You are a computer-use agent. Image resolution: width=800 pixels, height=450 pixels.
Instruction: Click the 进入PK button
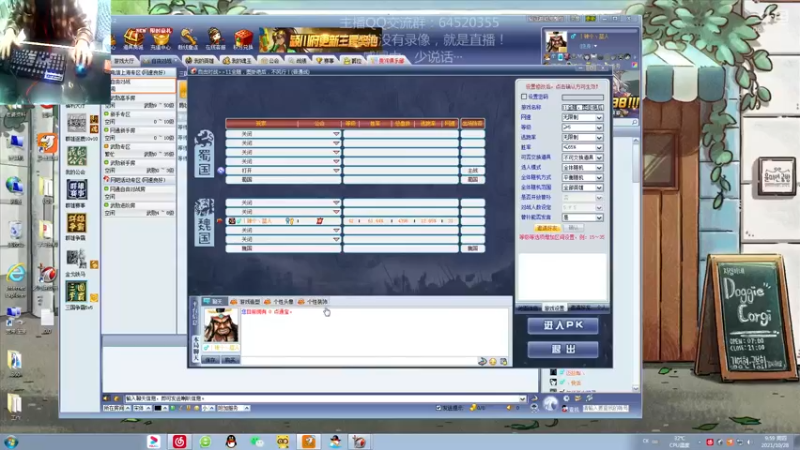(563, 326)
